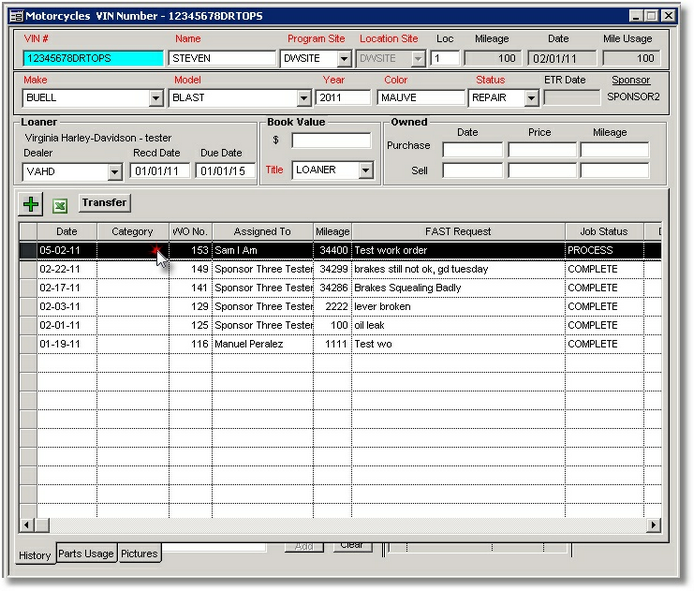This screenshot has height=591, width=694.
Task: Expand the Dealer dropdown showing VAHD
Action: (x=114, y=172)
